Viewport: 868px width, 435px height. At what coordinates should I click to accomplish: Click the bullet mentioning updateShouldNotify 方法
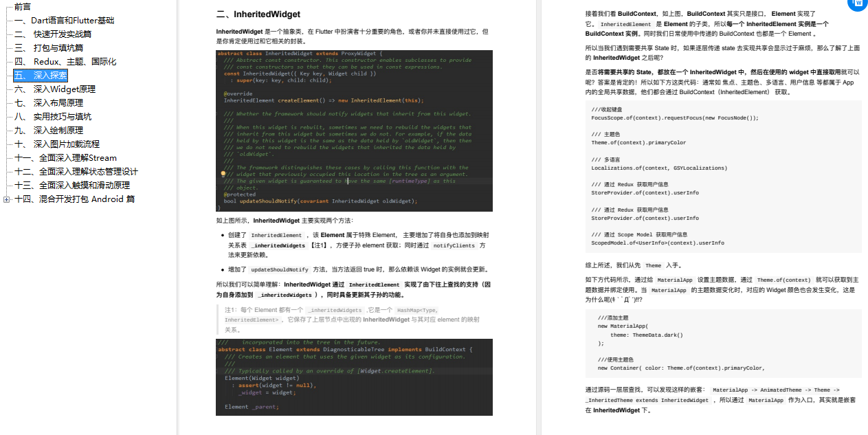point(358,269)
